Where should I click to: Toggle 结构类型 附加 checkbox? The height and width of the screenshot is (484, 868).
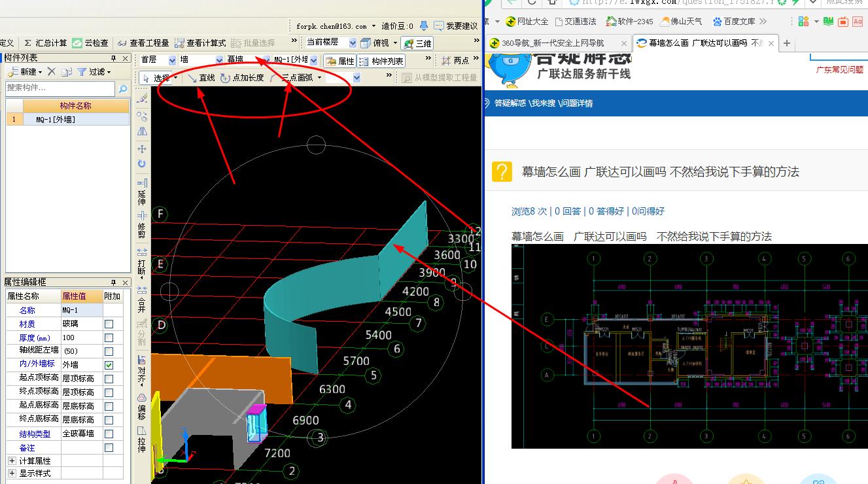tap(109, 434)
